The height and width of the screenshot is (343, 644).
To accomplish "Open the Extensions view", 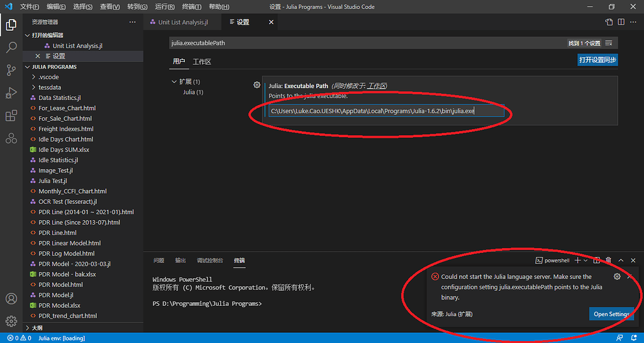I will pos(11,116).
